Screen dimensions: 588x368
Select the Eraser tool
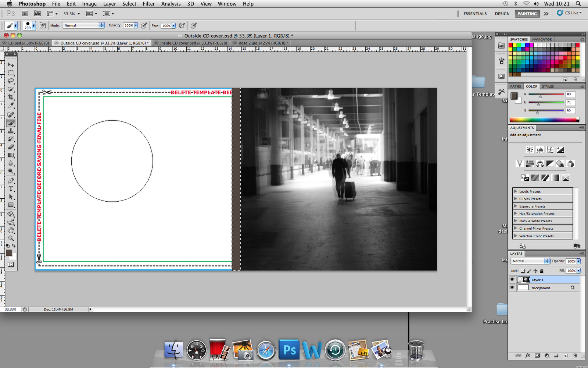[11, 146]
